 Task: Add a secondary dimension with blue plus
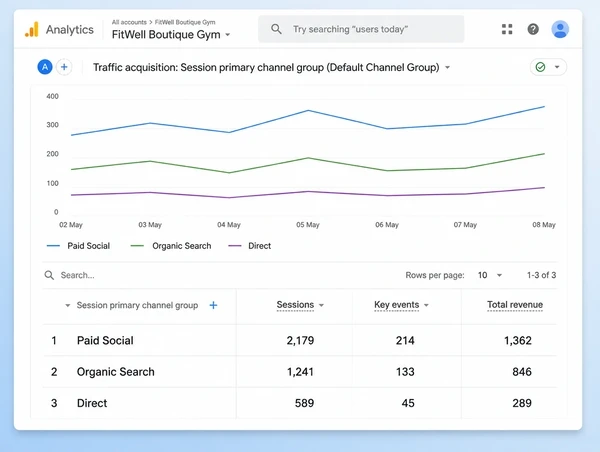point(214,305)
